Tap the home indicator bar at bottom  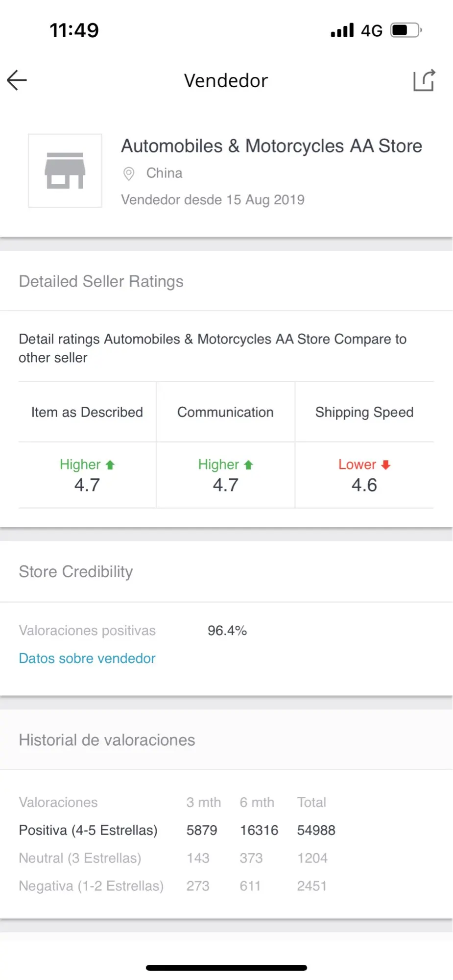[x=226, y=968]
